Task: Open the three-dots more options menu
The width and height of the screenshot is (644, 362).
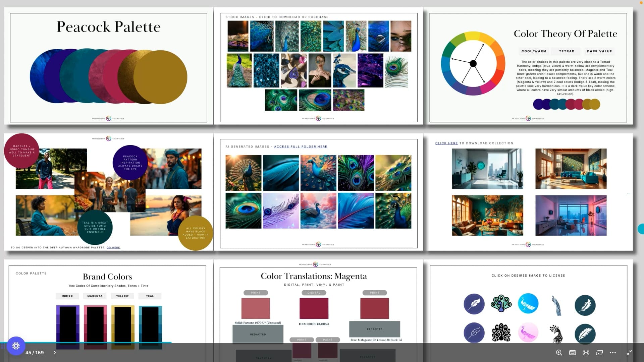Action: click(613, 353)
